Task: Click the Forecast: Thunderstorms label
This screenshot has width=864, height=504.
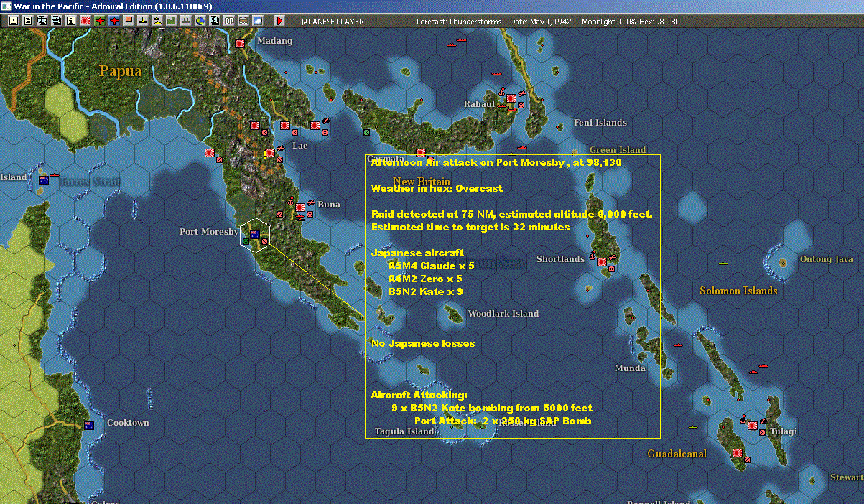Action: [459, 22]
